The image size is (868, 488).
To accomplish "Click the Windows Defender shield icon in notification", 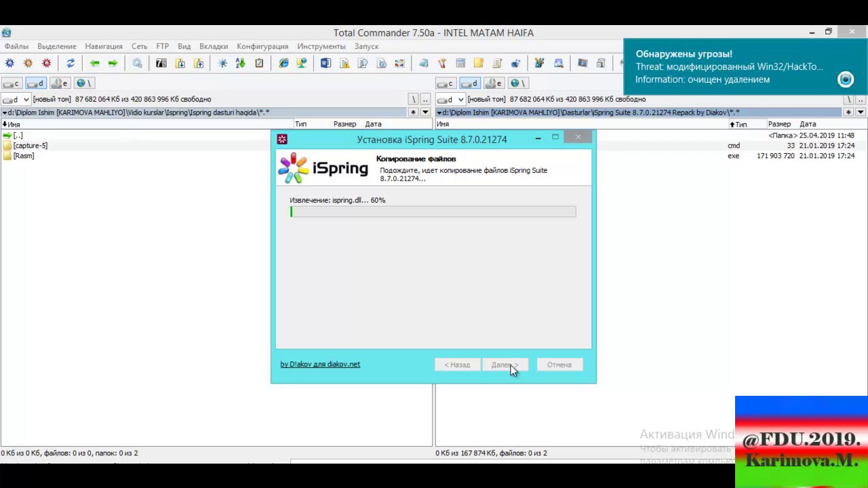I will 845,79.
